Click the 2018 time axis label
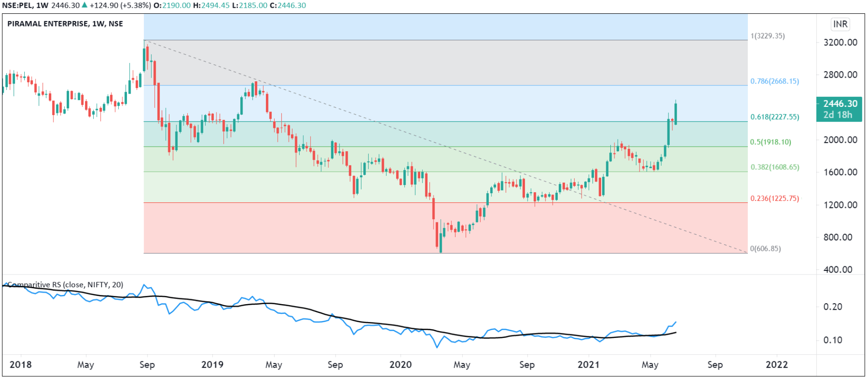This screenshot has width=868, height=380. pos(21,364)
